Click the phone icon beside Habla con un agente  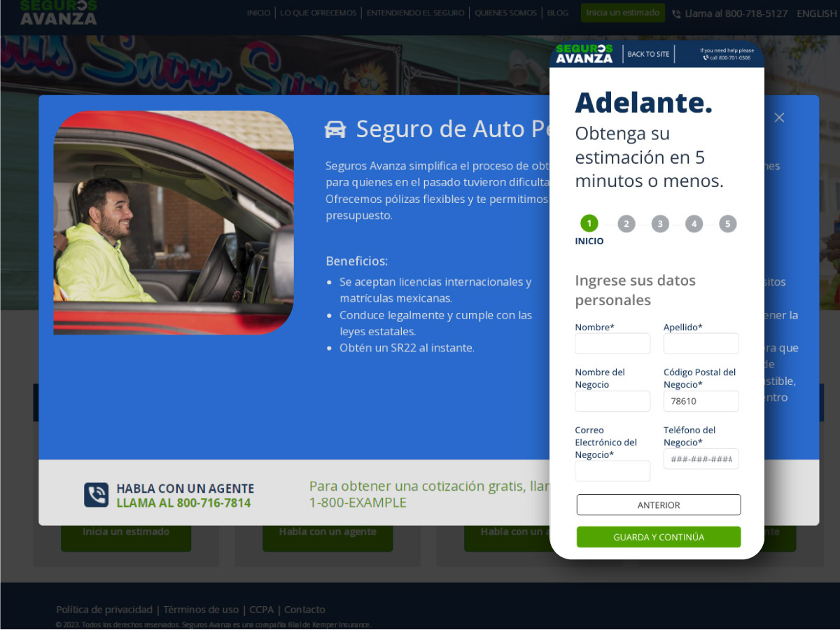[97, 495]
